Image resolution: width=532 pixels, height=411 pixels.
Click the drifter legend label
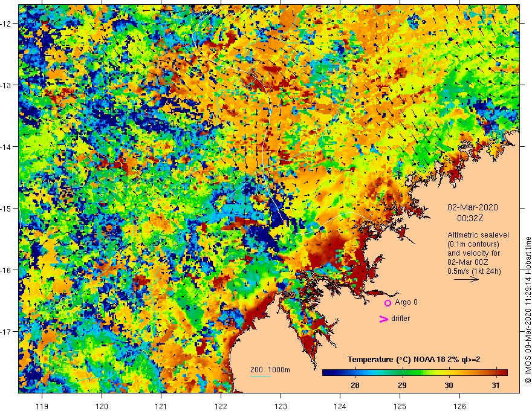[x=400, y=319]
